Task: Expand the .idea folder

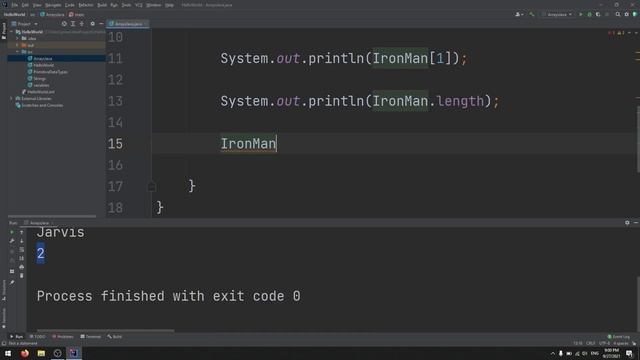Action: 18,38
